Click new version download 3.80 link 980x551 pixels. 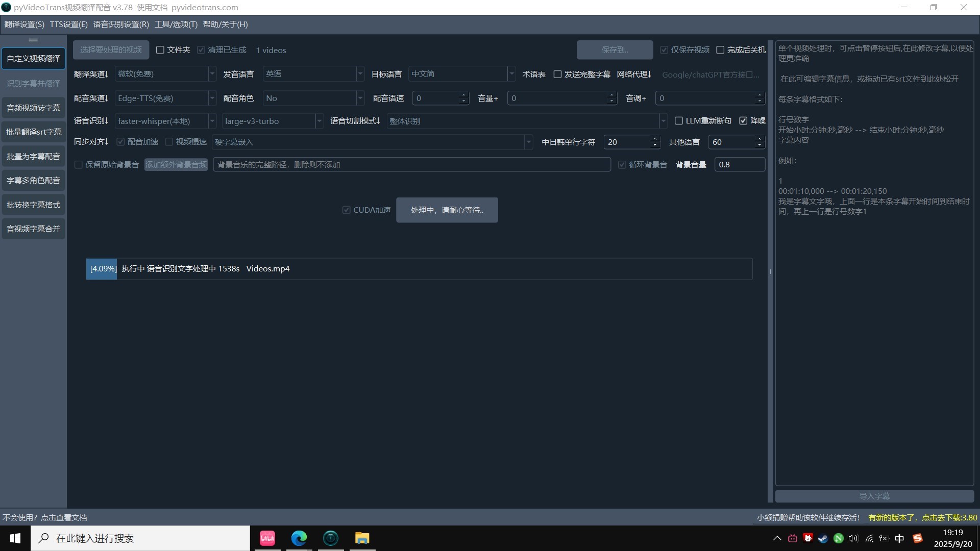922,517
